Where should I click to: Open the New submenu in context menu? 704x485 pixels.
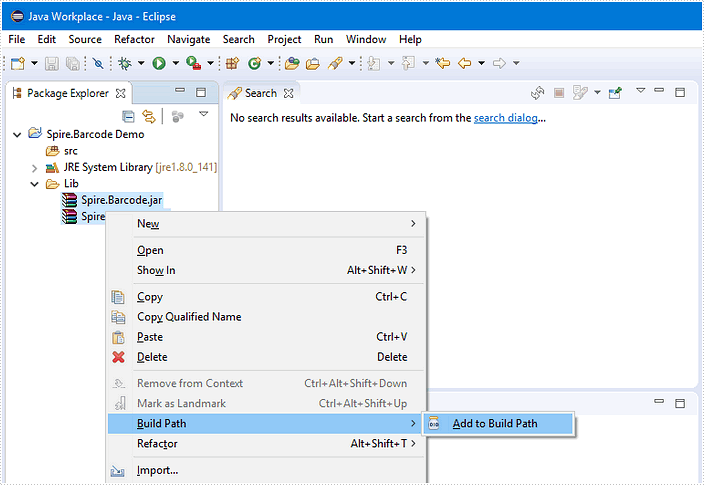tap(266, 224)
